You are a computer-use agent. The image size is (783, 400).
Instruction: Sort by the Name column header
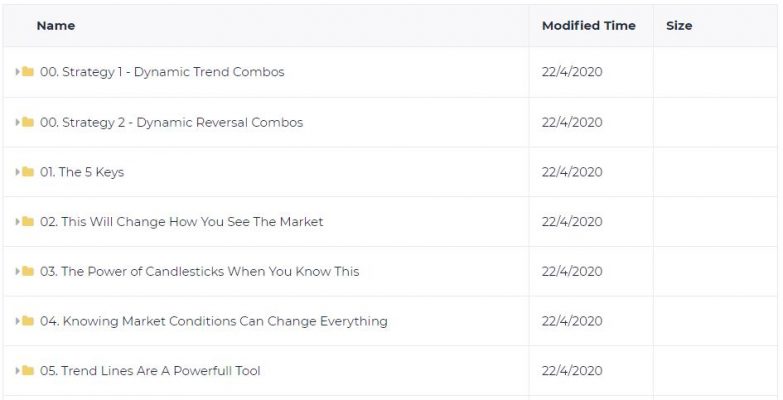click(56, 25)
